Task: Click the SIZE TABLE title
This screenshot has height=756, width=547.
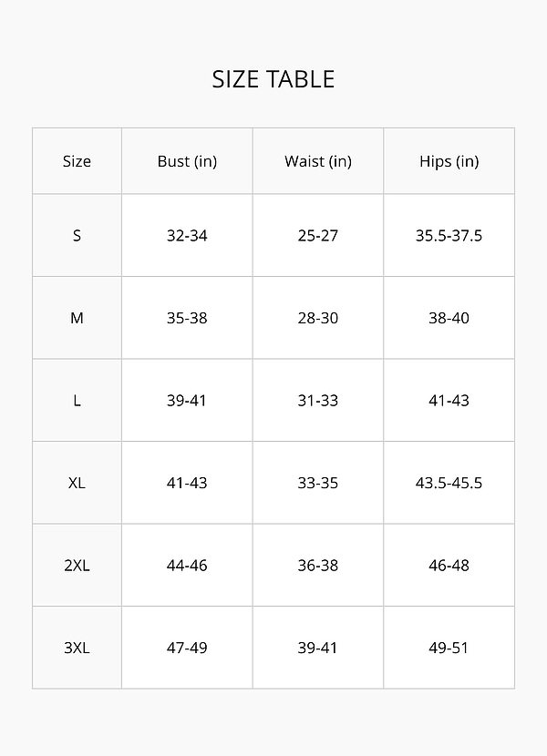Action: pos(273,79)
